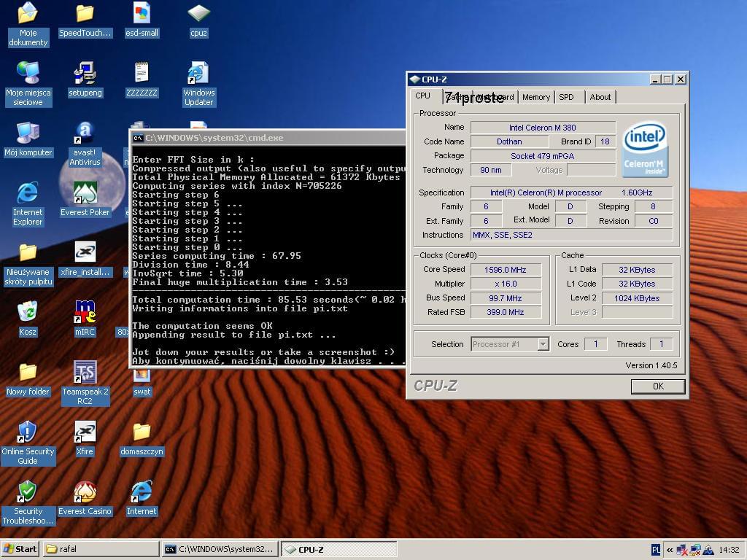Viewport: 747px width, 560px height.
Task: Click the OK button in CPU-Z
Action: point(658,386)
